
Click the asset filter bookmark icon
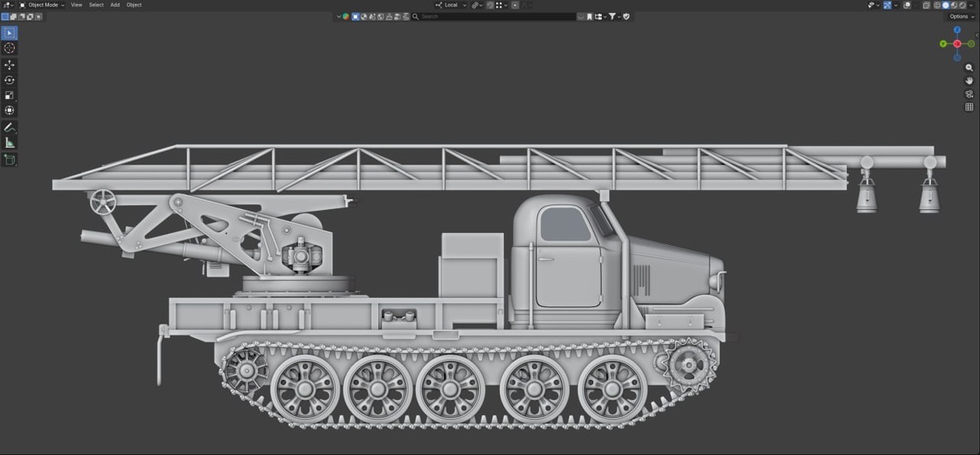pos(589,16)
